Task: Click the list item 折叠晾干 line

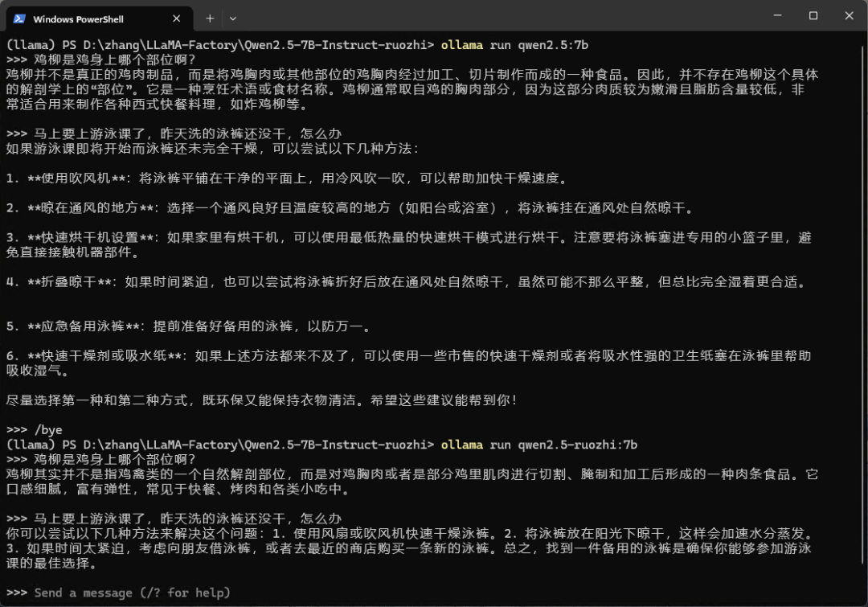Action: [407, 282]
